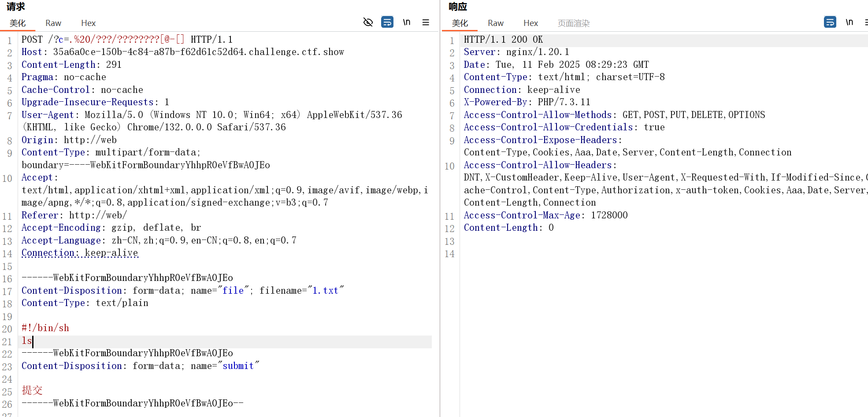Switch request view to Hex tab
This screenshot has height=417, width=868.
[88, 23]
